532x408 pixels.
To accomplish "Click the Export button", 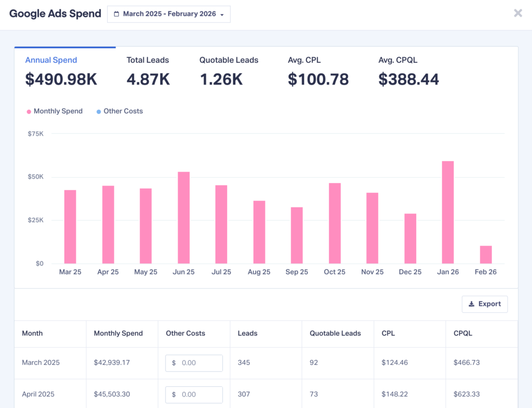I will coord(485,304).
